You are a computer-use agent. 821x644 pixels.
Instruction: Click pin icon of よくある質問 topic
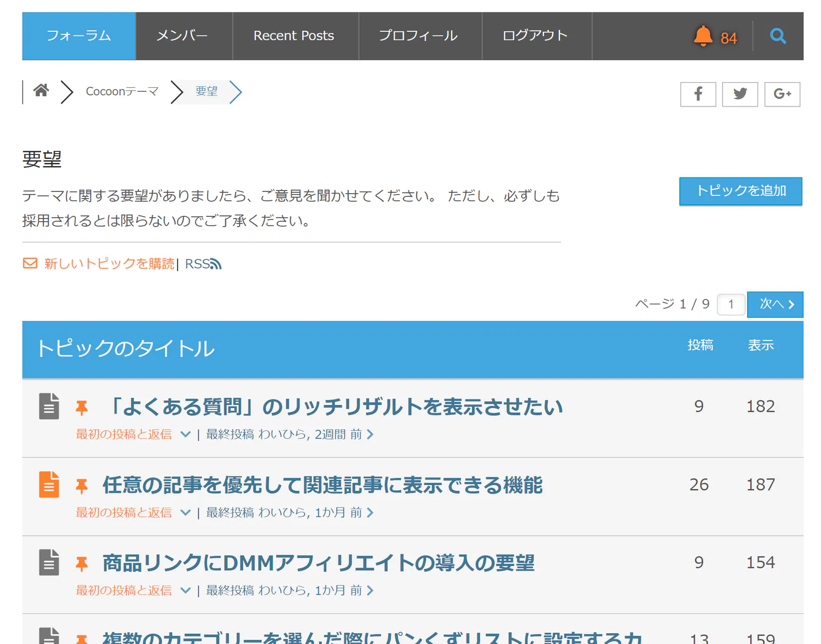[82, 408]
